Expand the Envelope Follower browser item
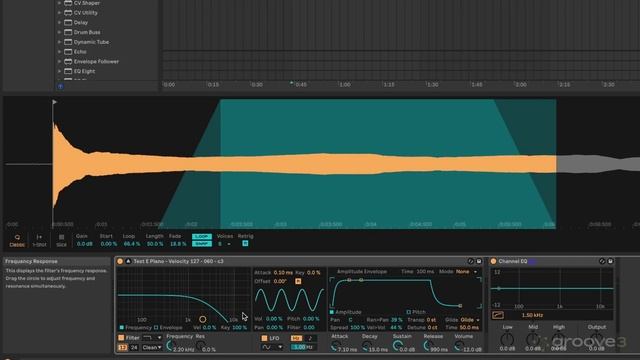 (59, 62)
